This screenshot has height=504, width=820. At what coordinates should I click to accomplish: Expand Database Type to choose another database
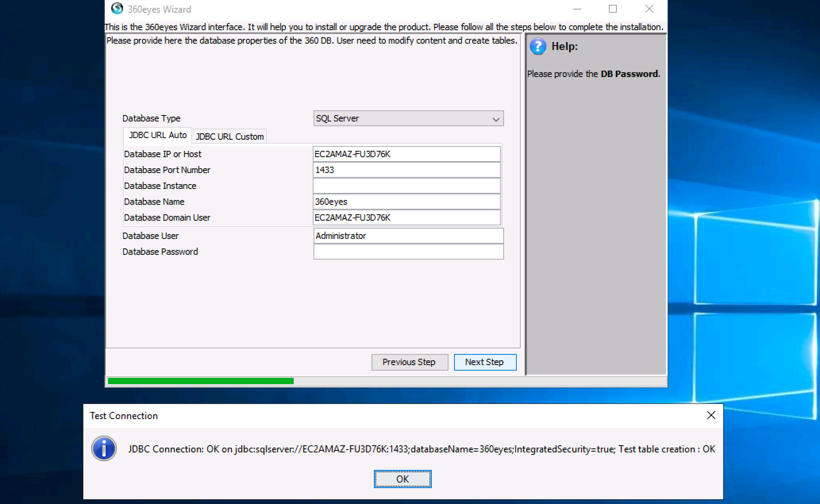(408, 118)
